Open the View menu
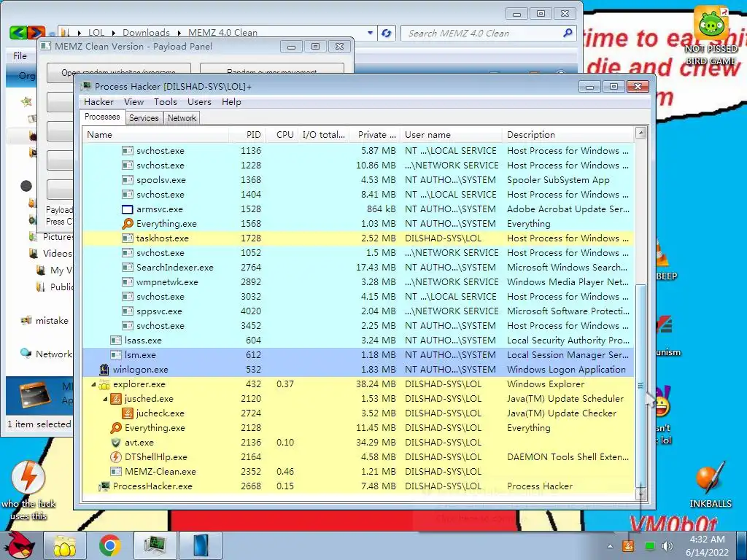747x560 pixels. tap(134, 102)
